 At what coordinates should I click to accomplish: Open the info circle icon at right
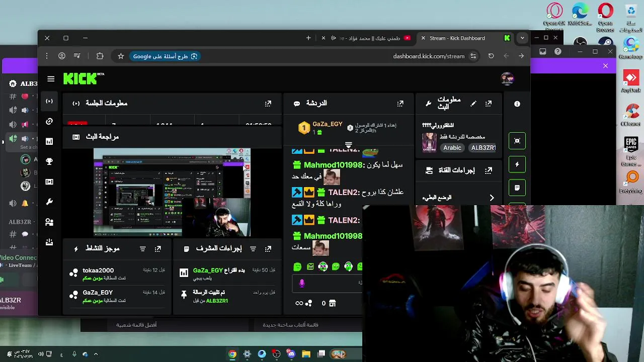pyautogui.click(x=517, y=104)
